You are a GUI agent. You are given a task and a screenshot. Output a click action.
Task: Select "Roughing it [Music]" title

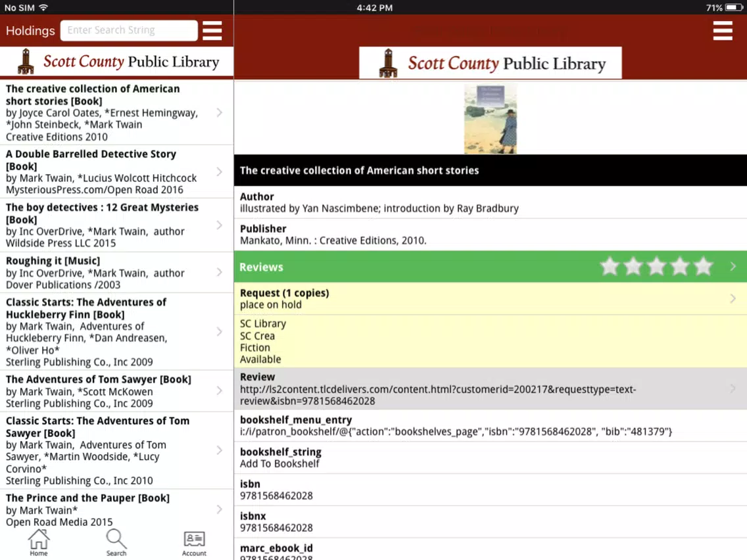click(x=53, y=261)
